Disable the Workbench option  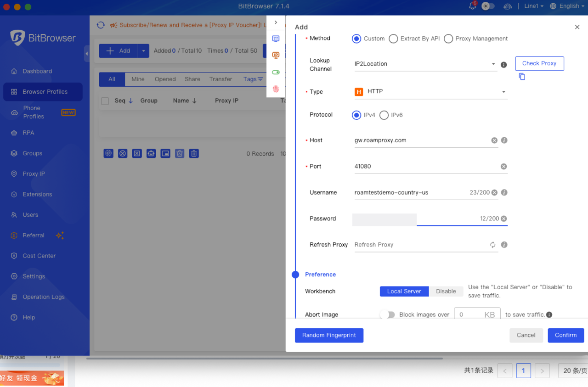coord(446,292)
